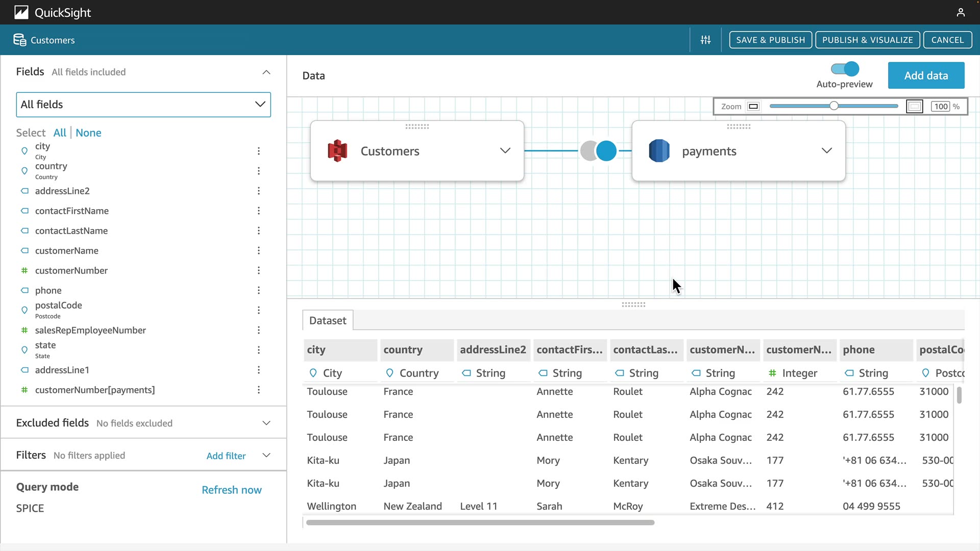The width and height of the screenshot is (980, 551).
Task: Click the dataset settings sliders icon
Action: point(705,40)
